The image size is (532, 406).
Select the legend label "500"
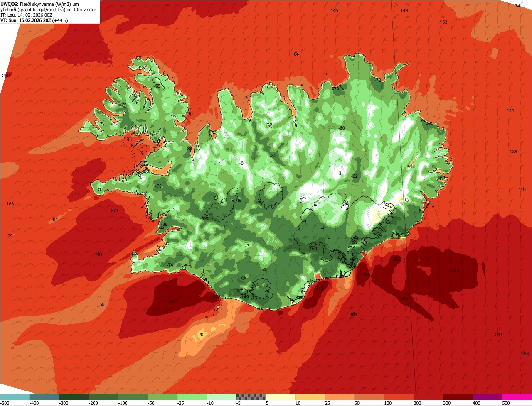pos(506,403)
